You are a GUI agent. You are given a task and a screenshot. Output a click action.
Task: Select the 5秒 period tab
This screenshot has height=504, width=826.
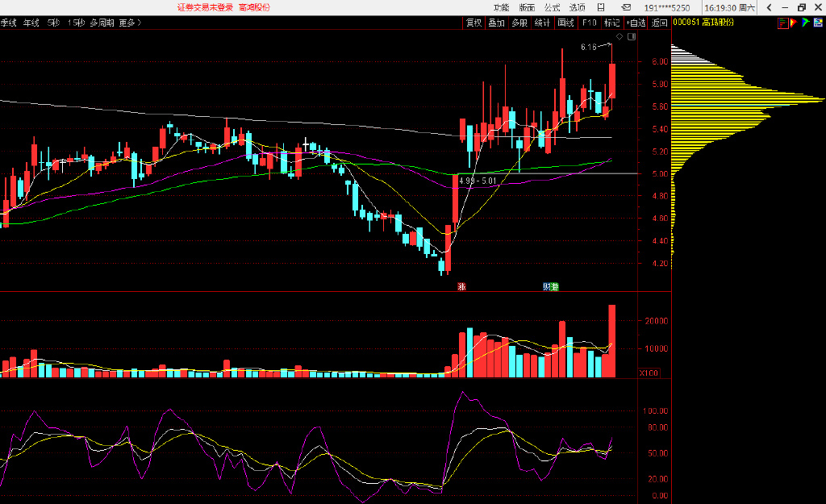tap(53, 23)
